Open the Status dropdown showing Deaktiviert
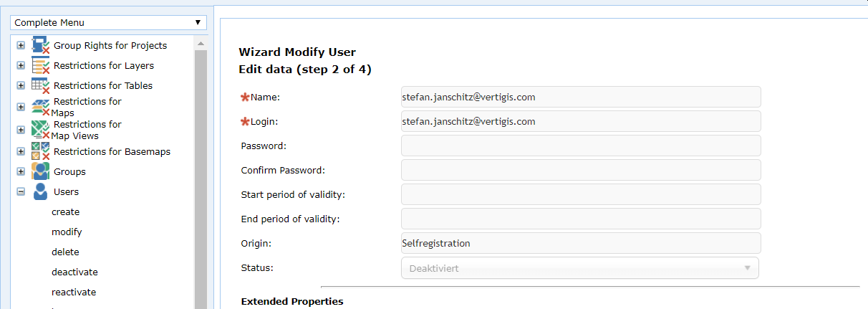The height and width of the screenshot is (309, 868). (x=579, y=268)
